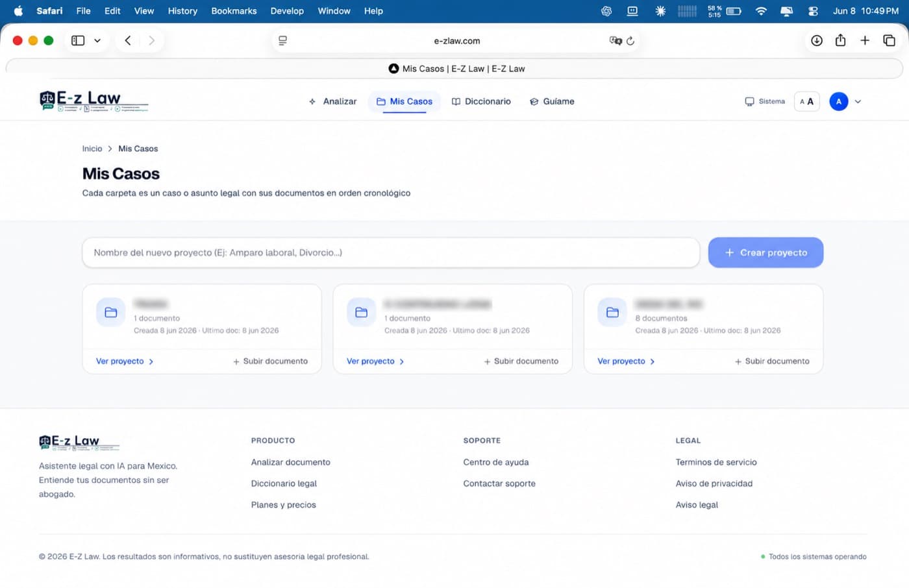Image resolution: width=909 pixels, height=588 pixels.
Task: Open the page reader icon in address bar
Action: (282, 40)
